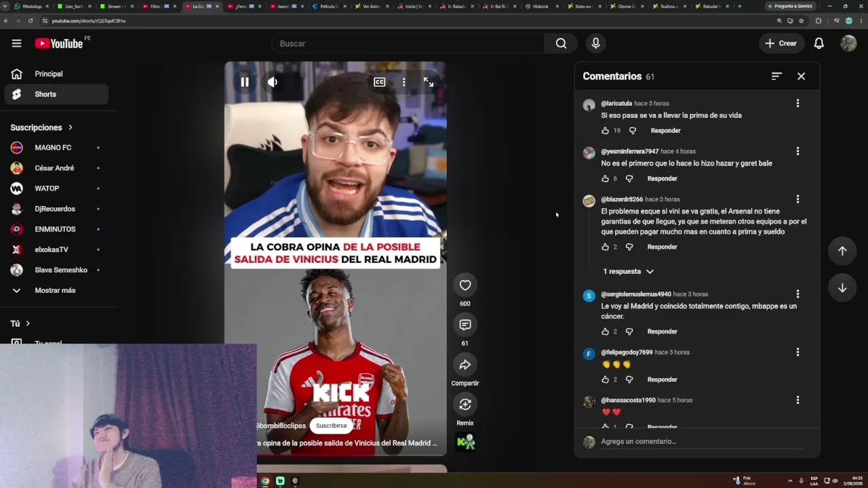Image resolution: width=868 pixels, height=488 pixels.
Task: Pause the Short video
Action: click(245, 82)
